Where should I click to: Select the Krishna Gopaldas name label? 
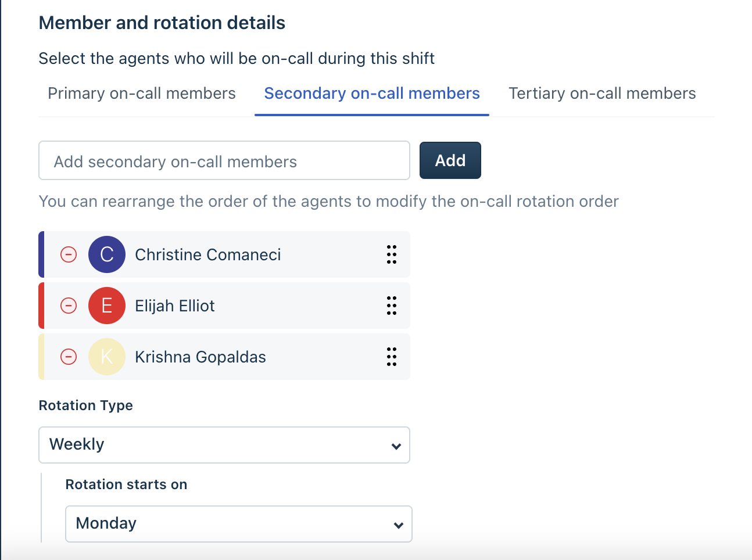pos(200,357)
